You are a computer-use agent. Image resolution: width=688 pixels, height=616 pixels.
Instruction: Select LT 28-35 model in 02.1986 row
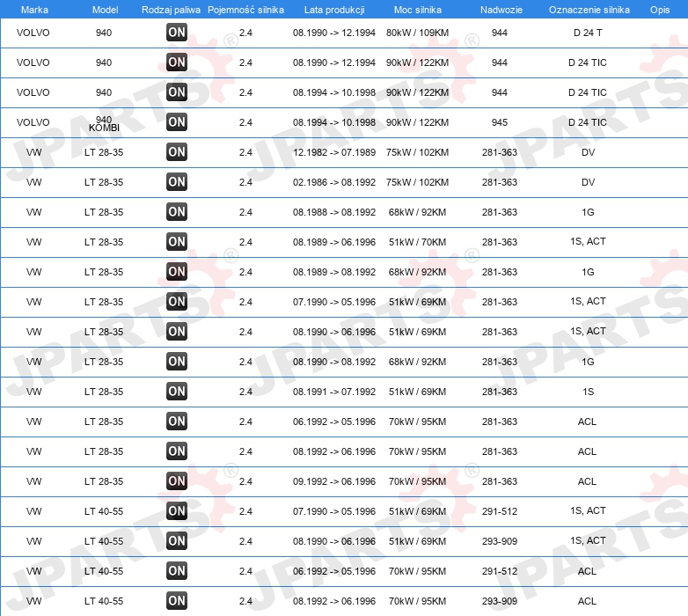pos(104,182)
